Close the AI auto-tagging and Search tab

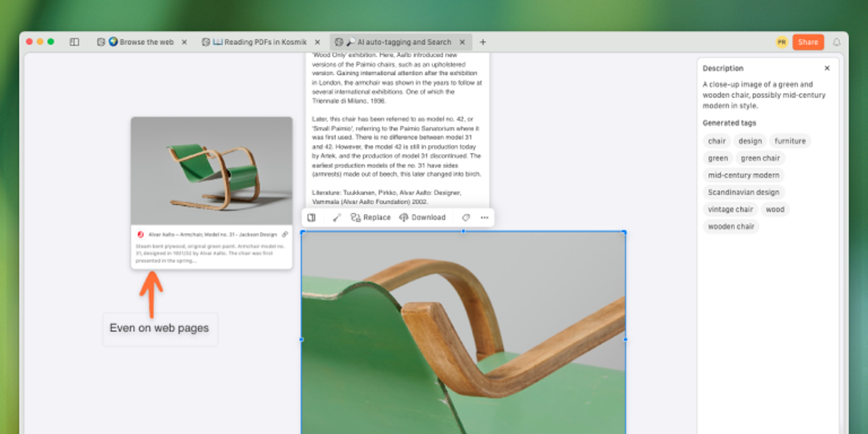(462, 42)
